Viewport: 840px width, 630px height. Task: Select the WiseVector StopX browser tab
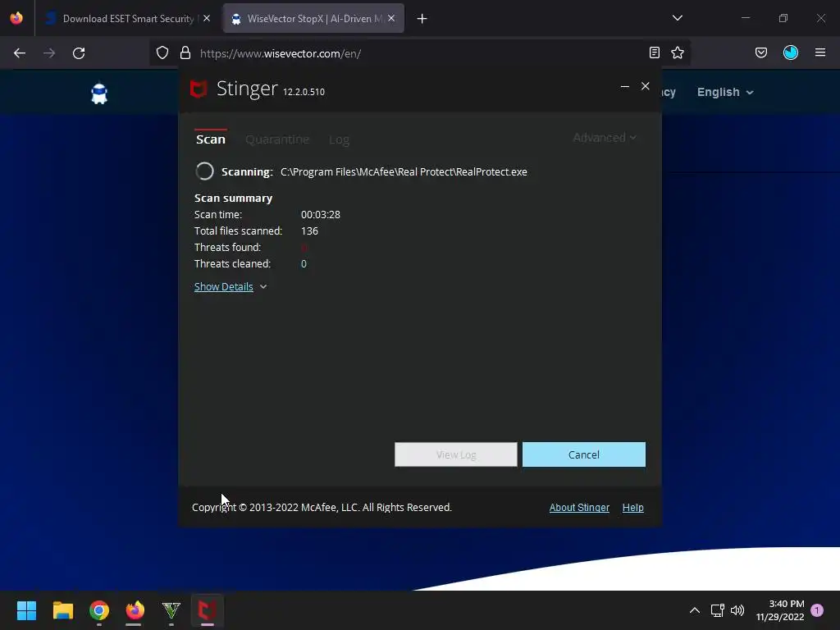point(313,19)
